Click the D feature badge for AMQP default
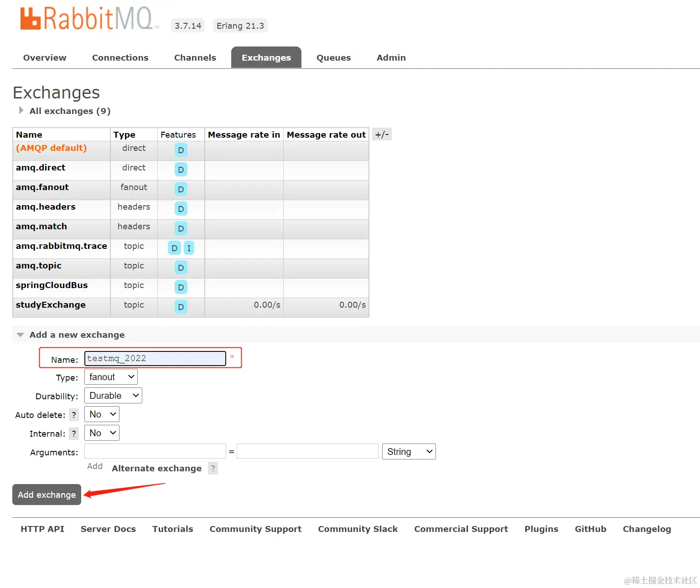 pyautogui.click(x=181, y=150)
